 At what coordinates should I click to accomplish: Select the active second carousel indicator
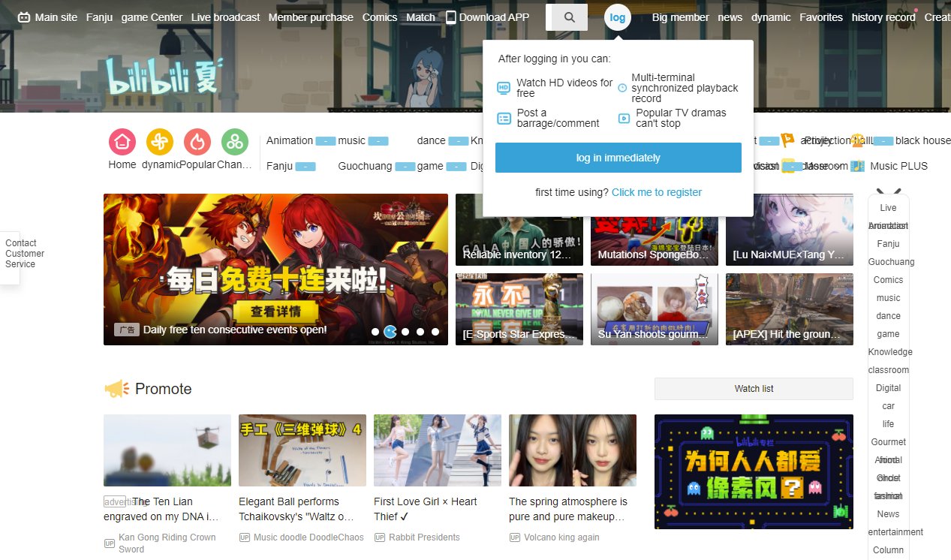(390, 331)
